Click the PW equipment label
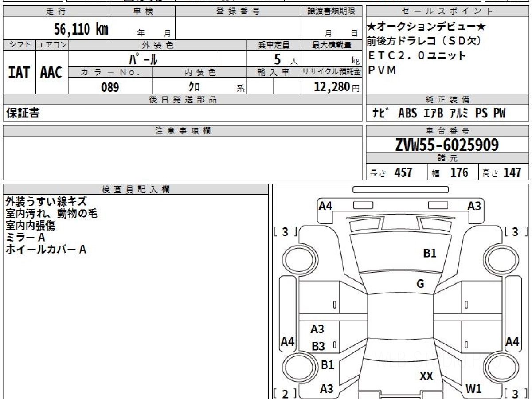This screenshot has height=399, width=532. point(499,113)
